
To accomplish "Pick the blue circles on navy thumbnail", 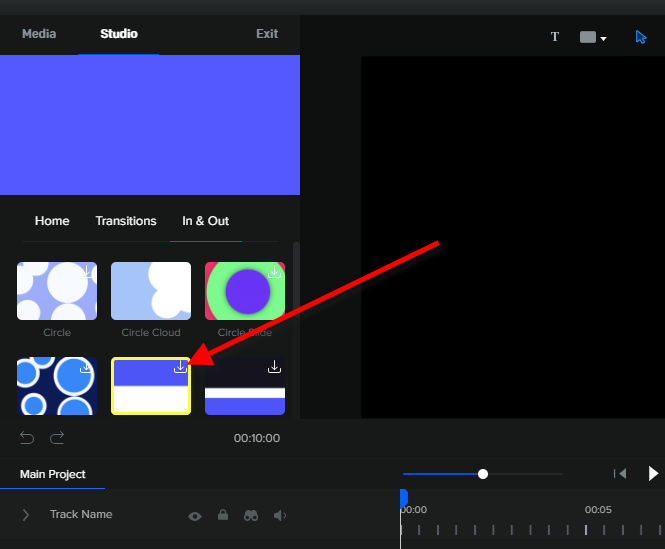I will click(57, 386).
